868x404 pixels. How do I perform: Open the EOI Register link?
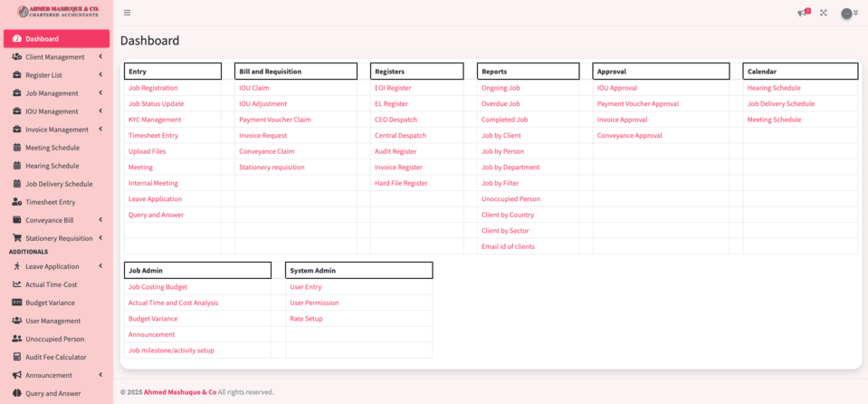(x=393, y=88)
